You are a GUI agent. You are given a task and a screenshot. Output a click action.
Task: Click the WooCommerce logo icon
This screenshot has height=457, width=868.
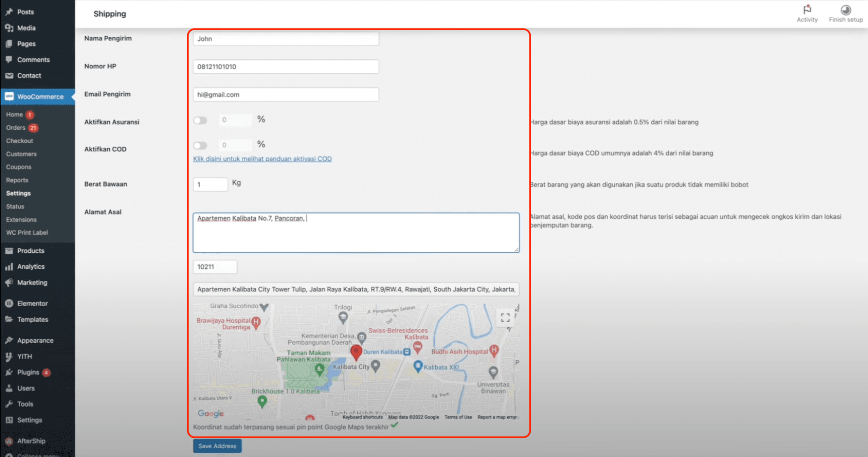(9, 97)
